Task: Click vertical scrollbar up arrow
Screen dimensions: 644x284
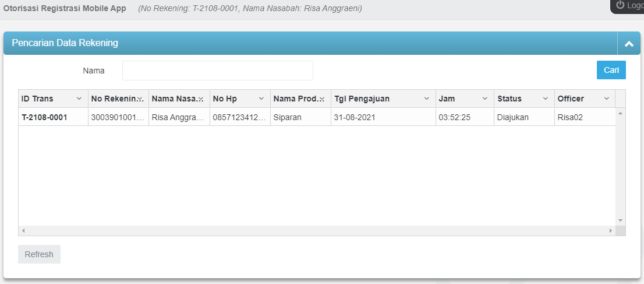Action: coord(620,113)
